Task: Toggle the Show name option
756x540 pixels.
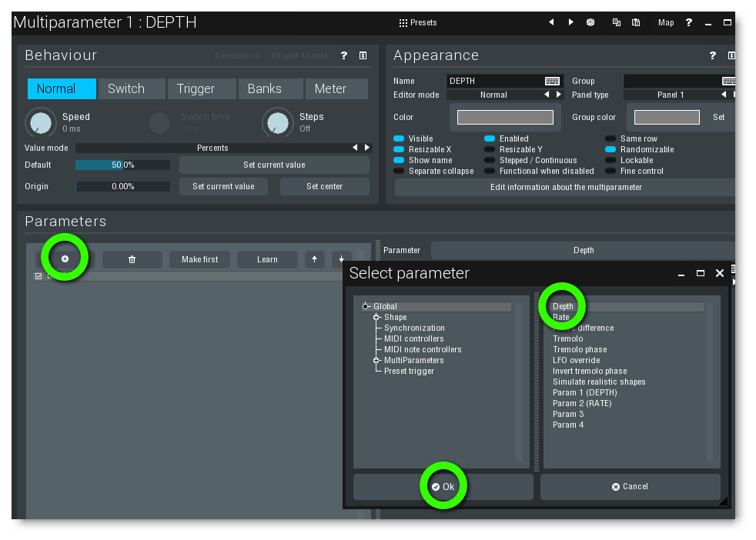Action: point(423,161)
